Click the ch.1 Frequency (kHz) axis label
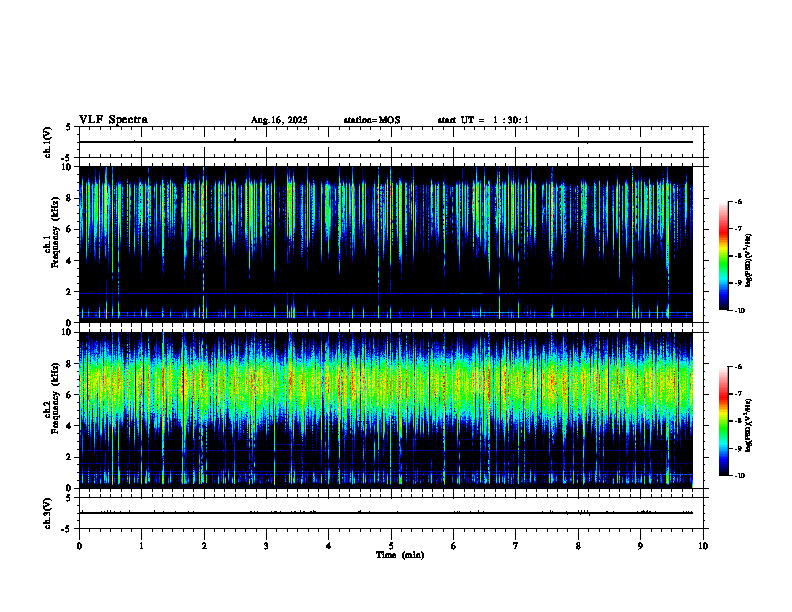The image size is (792, 612). tap(51, 232)
